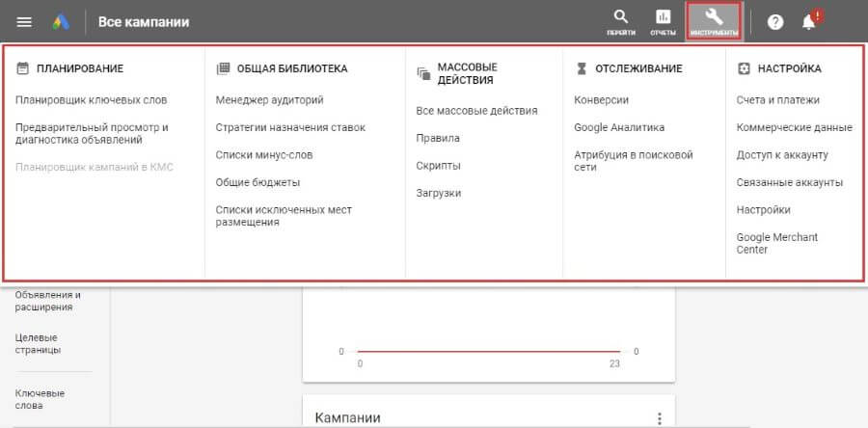Click the chart axis label 23

(614, 363)
